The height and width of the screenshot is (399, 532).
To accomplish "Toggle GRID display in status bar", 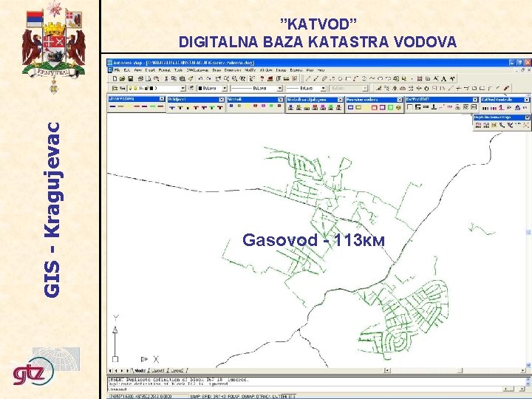I will [x=207, y=396].
